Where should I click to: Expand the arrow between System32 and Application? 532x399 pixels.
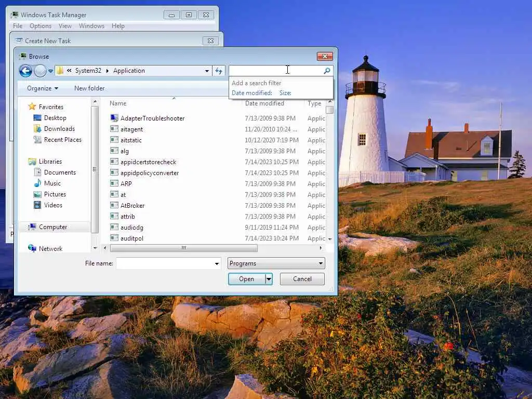pyautogui.click(x=107, y=71)
